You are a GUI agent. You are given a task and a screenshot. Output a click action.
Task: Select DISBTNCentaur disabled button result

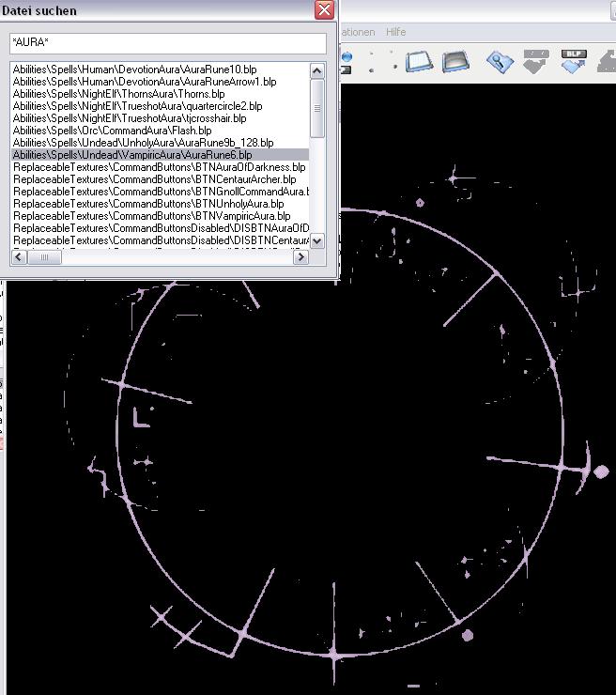click(161, 240)
